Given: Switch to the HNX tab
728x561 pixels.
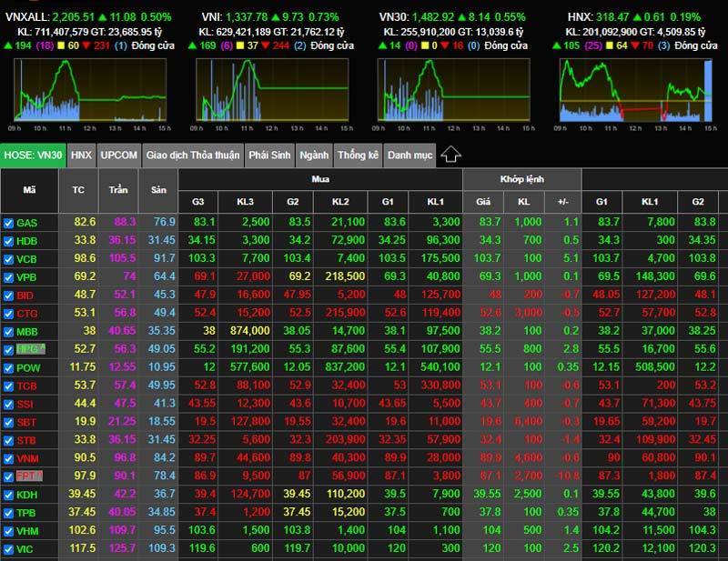Looking at the screenshot, I should tap(81, 155).
